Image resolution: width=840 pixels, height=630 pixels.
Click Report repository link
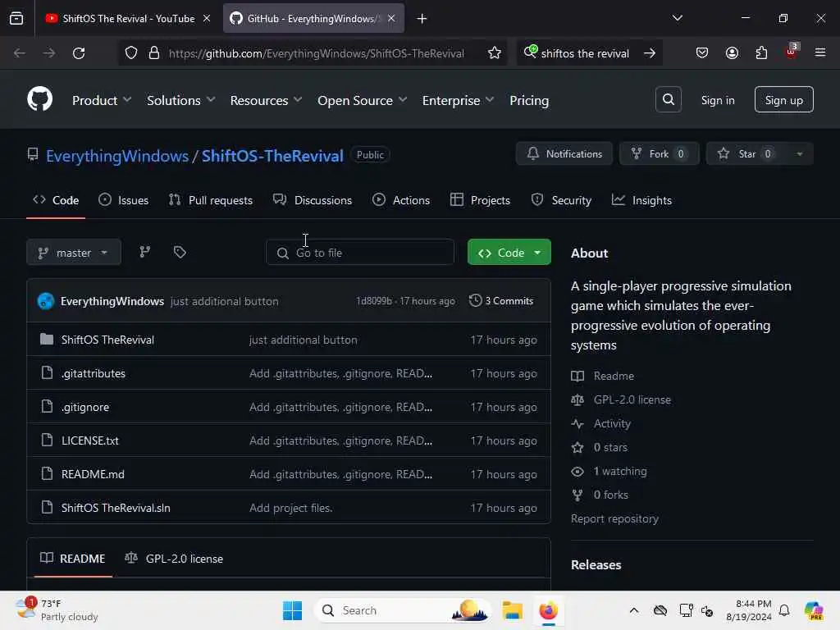click(614, 518)
